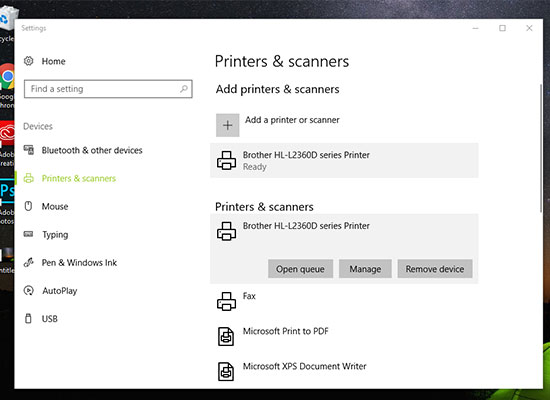Open Bluetooth & other devices page
550x400 pixels.
tap(92, 150)
